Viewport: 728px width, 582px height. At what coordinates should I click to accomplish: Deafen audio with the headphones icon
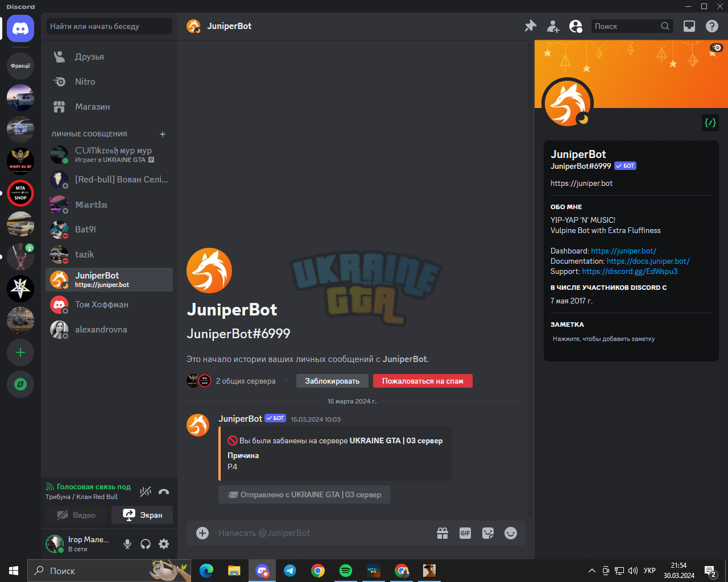146,544
